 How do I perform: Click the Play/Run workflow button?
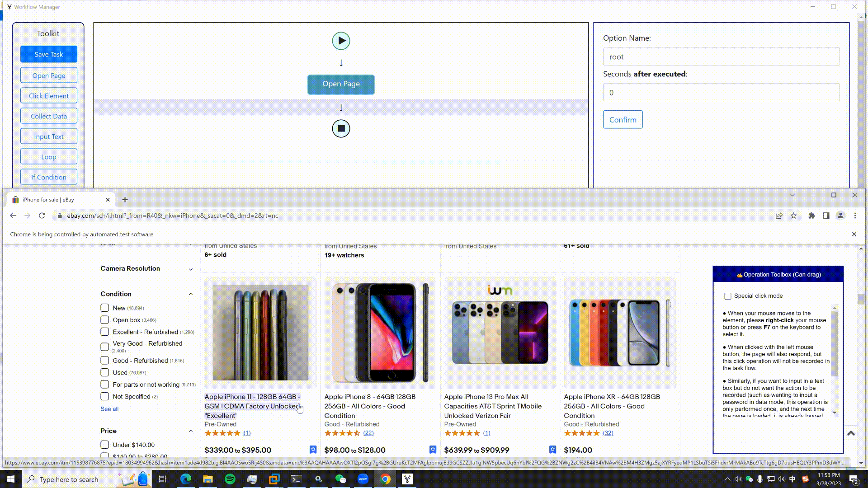pos(341,41)
